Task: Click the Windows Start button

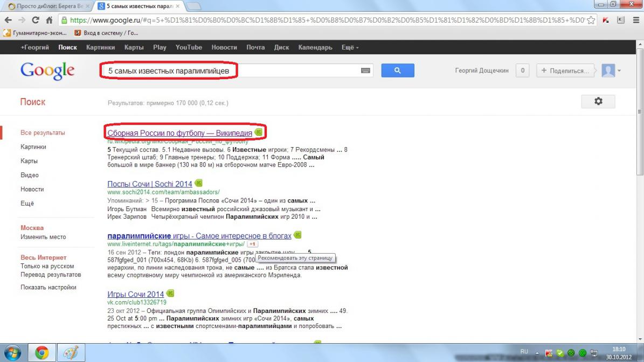Action: 12,353
